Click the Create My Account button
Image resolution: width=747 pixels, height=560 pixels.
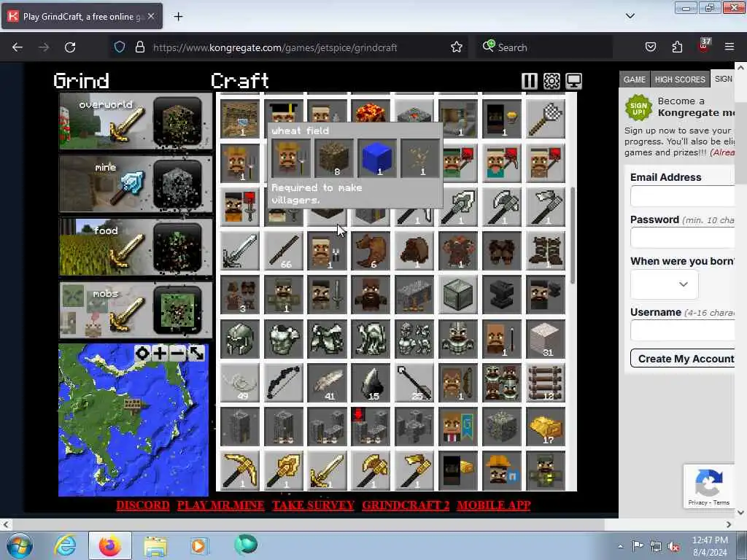coord(683,359)
